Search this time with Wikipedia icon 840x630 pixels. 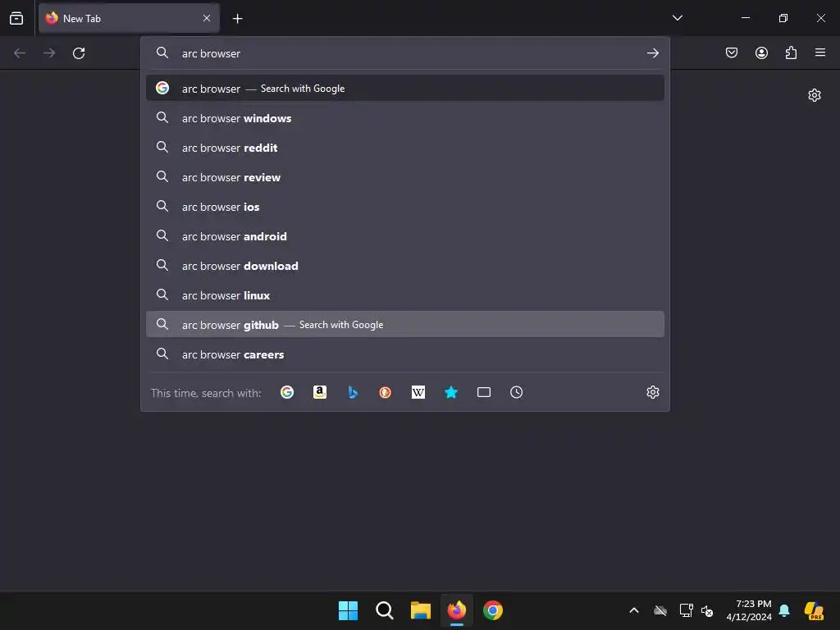pos(418,392)
